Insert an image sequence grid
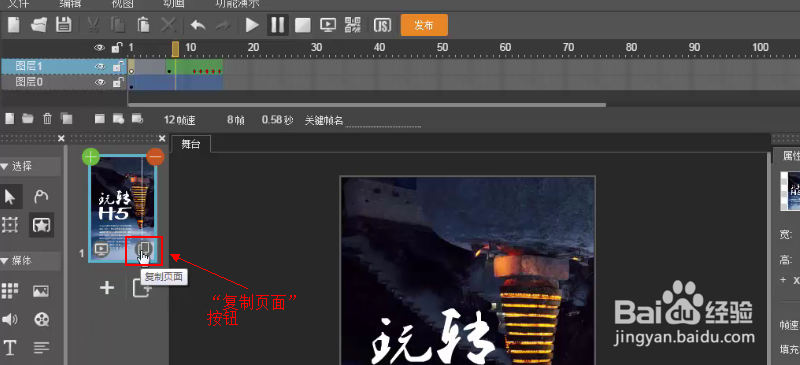Screen dimensions: 800x365 [x=10, y=291]
